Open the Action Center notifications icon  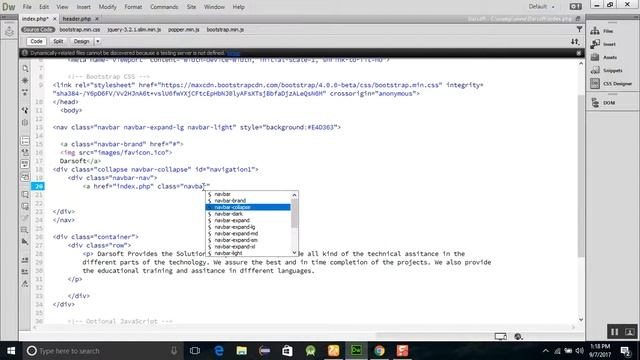click(625, 351)
